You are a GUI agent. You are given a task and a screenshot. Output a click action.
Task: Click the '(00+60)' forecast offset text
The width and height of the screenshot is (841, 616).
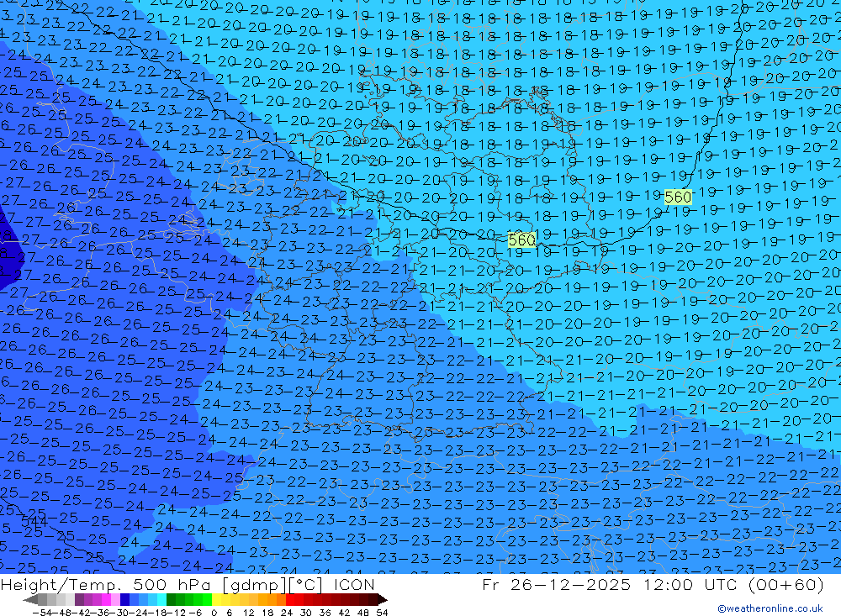785,584
